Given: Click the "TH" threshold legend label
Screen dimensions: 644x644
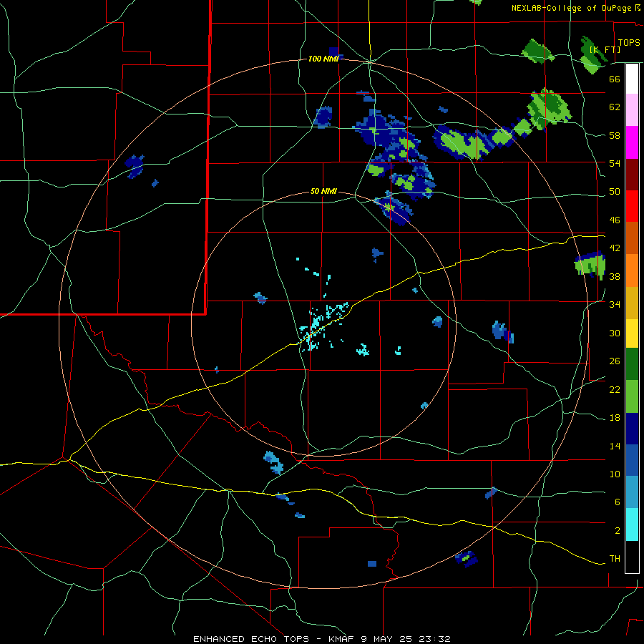Looking at the screenshot, I should point(615,559).
